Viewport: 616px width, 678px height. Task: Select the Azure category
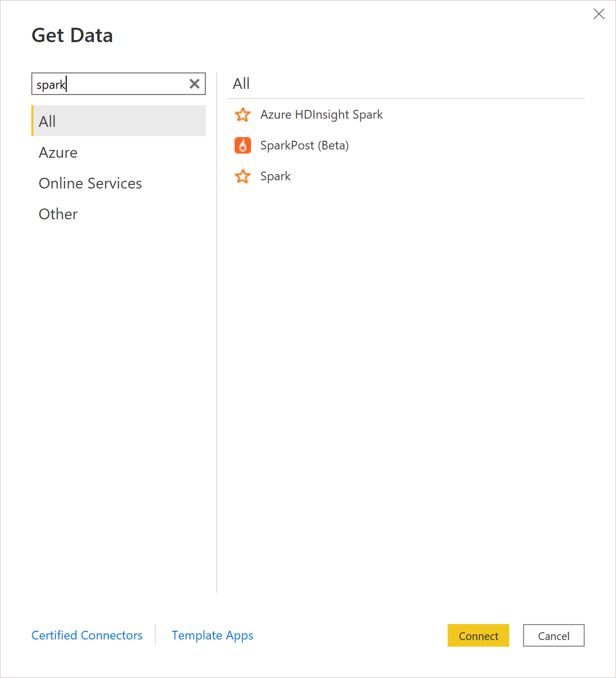tap(58, 153)
